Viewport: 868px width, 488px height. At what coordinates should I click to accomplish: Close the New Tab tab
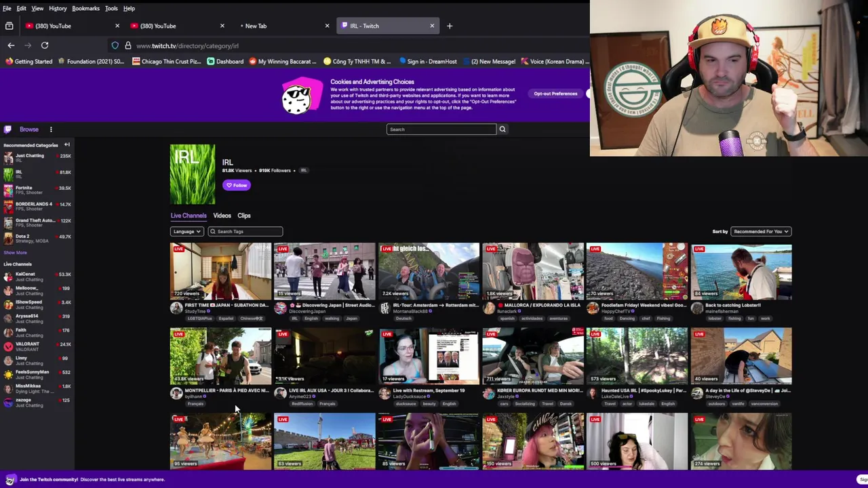(x=327, y=26)
